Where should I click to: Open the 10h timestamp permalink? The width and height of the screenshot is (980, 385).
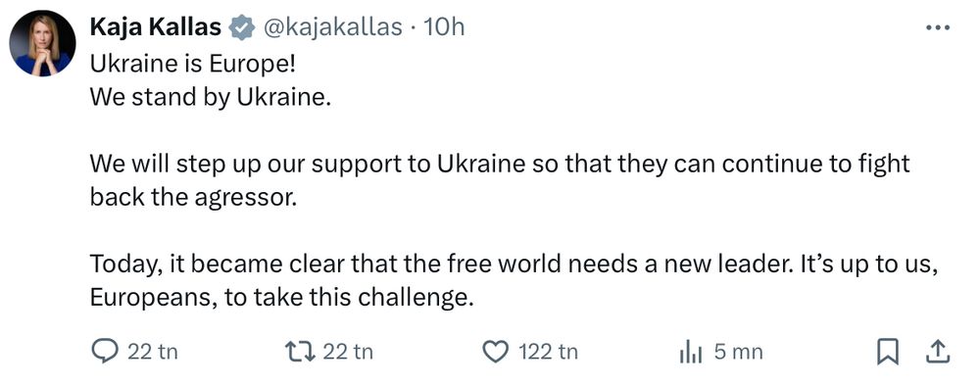[444, 27]
